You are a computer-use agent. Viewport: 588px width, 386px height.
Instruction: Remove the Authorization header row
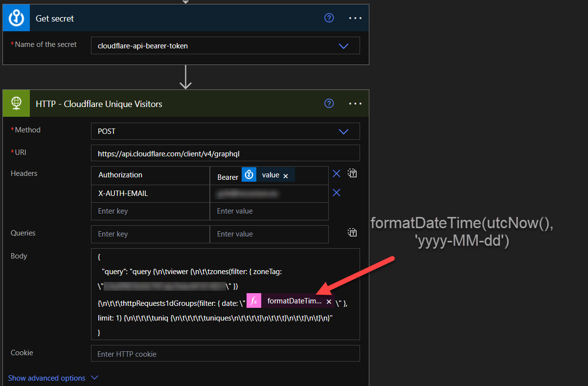(x=336, y=173)
